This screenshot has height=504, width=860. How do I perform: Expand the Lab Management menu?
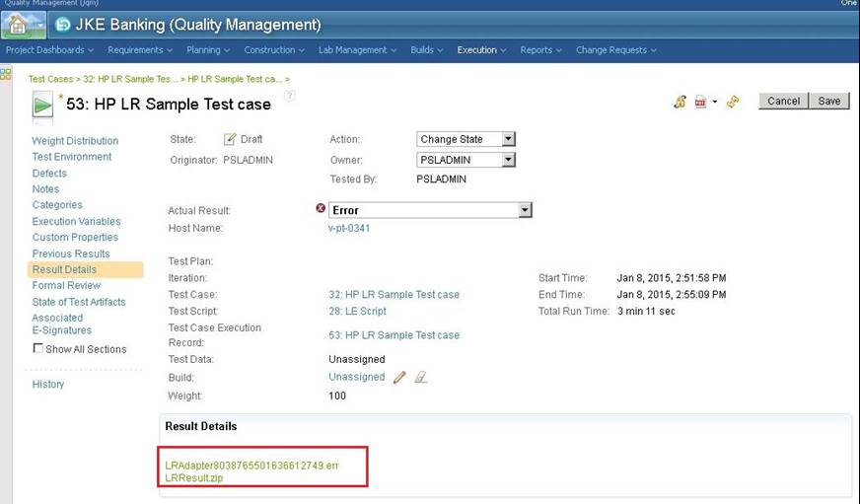(x=357, y=50)
